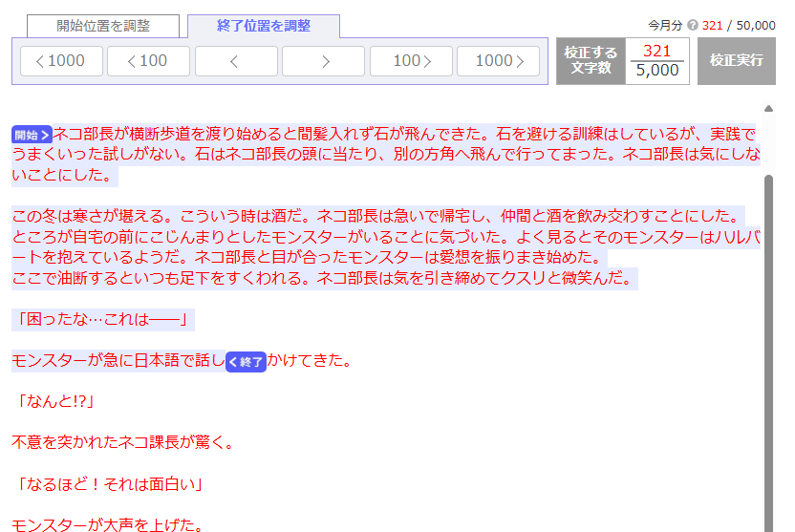Move position back 1000 characters
Image resolution: width=795 pixels, height=532 pixels.
click(x=59, y=61)
